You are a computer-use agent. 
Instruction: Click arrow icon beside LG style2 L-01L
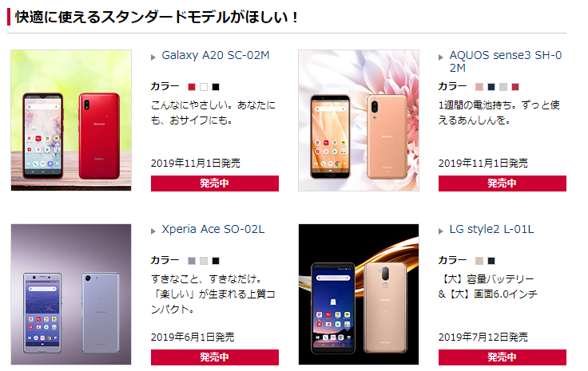(x=441, y=231)
